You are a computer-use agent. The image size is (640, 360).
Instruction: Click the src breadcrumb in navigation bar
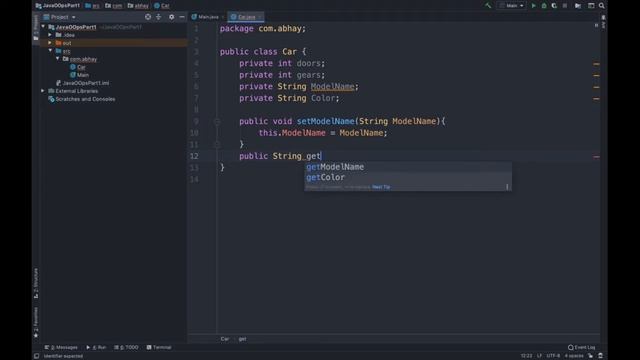tap(92, 6)
